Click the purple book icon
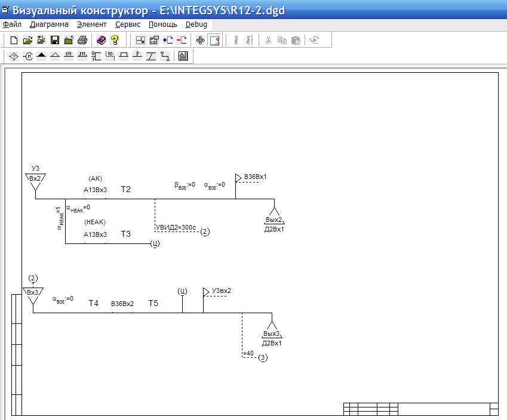The image size is (507, 420). [x=101, y=41]
